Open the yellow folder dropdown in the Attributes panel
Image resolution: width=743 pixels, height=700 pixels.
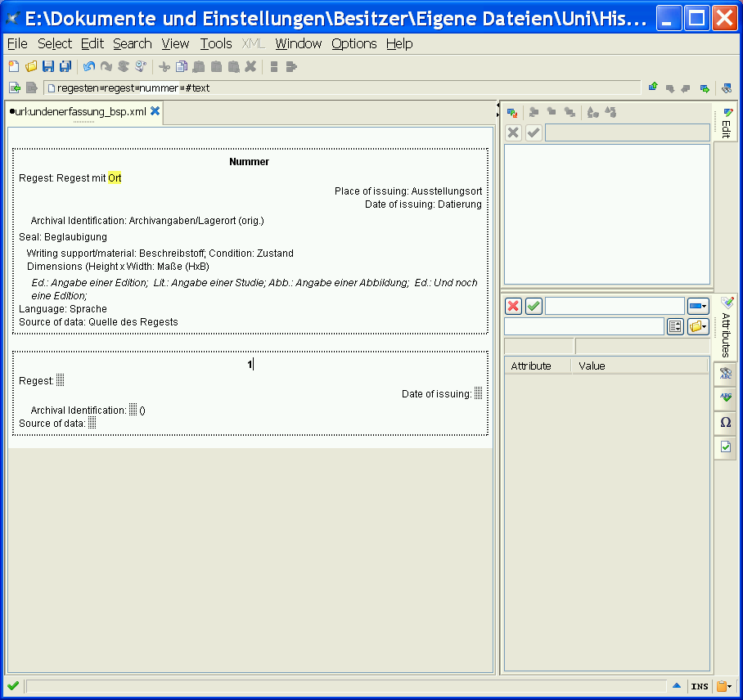tap(698, 326)
